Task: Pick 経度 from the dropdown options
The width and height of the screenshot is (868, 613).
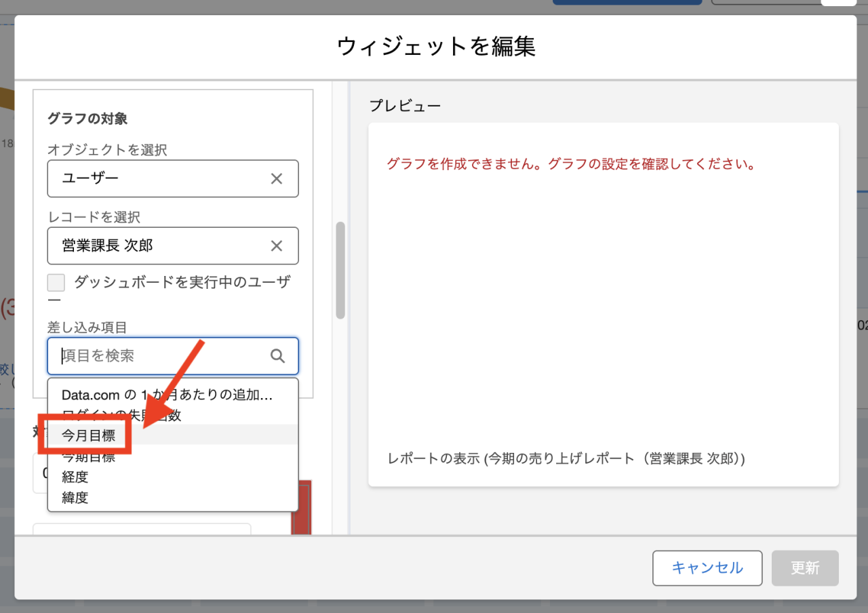Action: tap(75, 477)
